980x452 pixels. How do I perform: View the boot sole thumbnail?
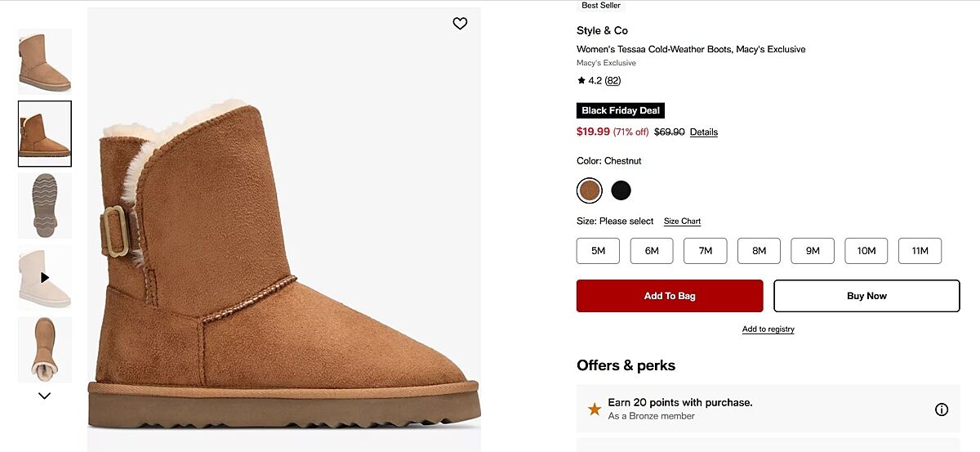point(45,205)
